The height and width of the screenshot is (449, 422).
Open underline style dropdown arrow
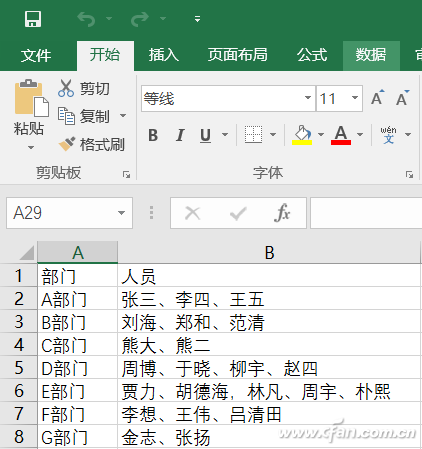[225, 135]
